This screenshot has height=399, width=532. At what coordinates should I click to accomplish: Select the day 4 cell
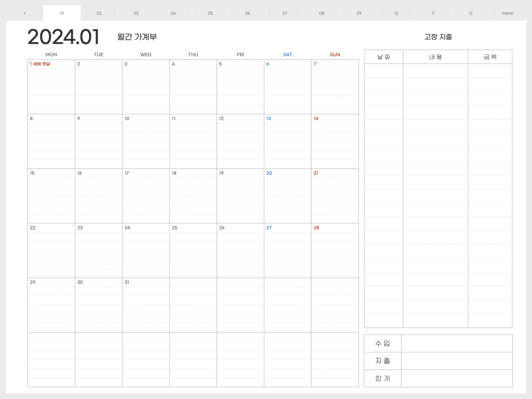(x=193, y=87)
